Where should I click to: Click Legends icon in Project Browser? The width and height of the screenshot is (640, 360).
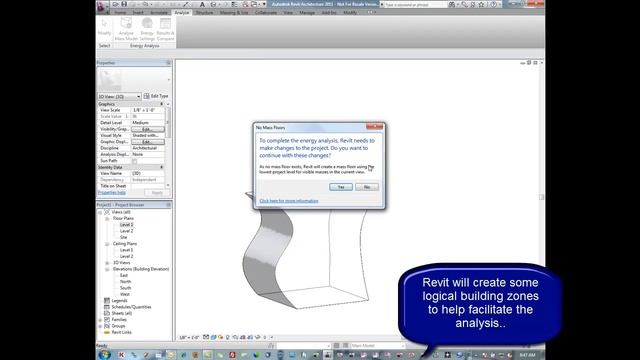coord(107,300)
